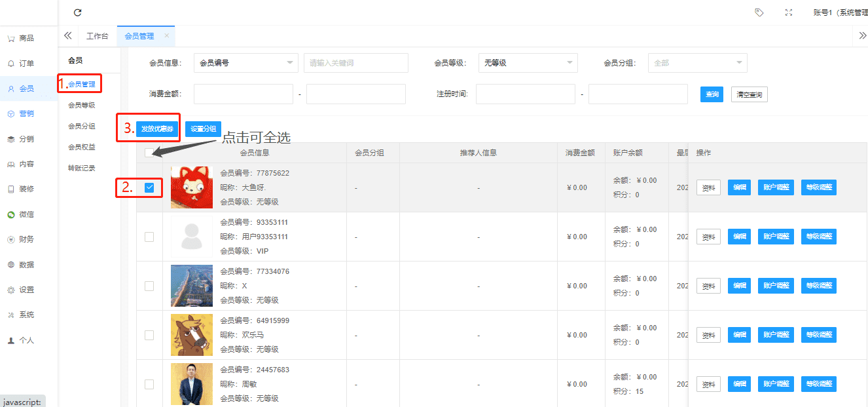Toggle fullscreen with the expand icon
The image size is (868, 407).
coord(789,12)
